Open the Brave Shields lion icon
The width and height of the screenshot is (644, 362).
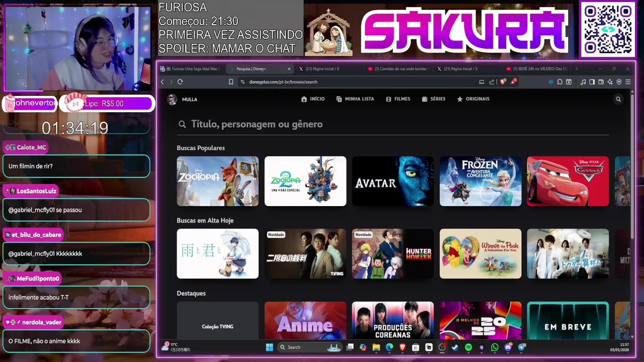pyautogui.click(x=503, y=82)
